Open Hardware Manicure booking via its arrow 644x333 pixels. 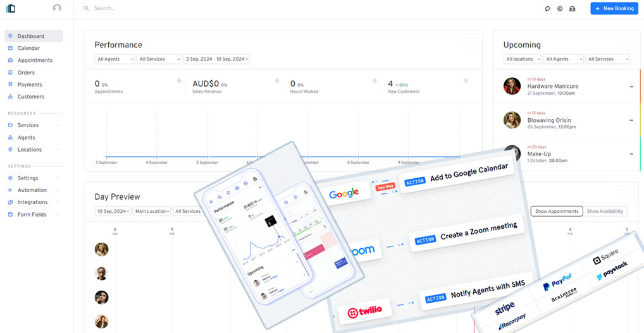(631, 87)
